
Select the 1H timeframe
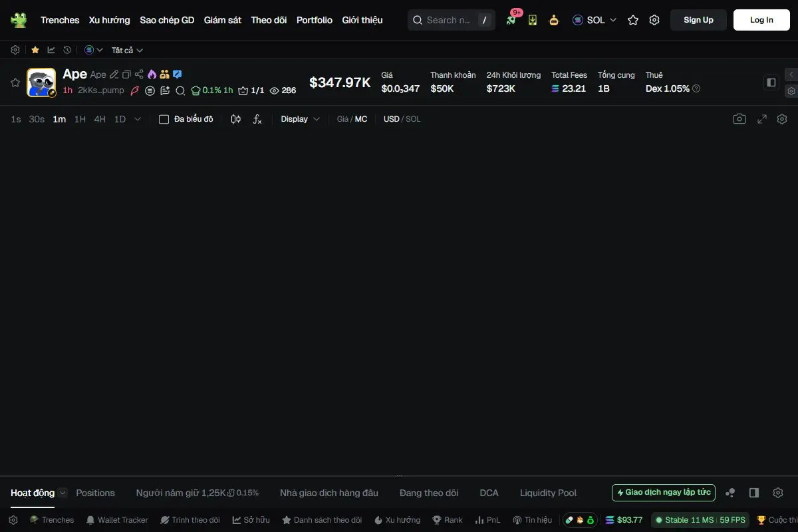click(x=80, y=119)
